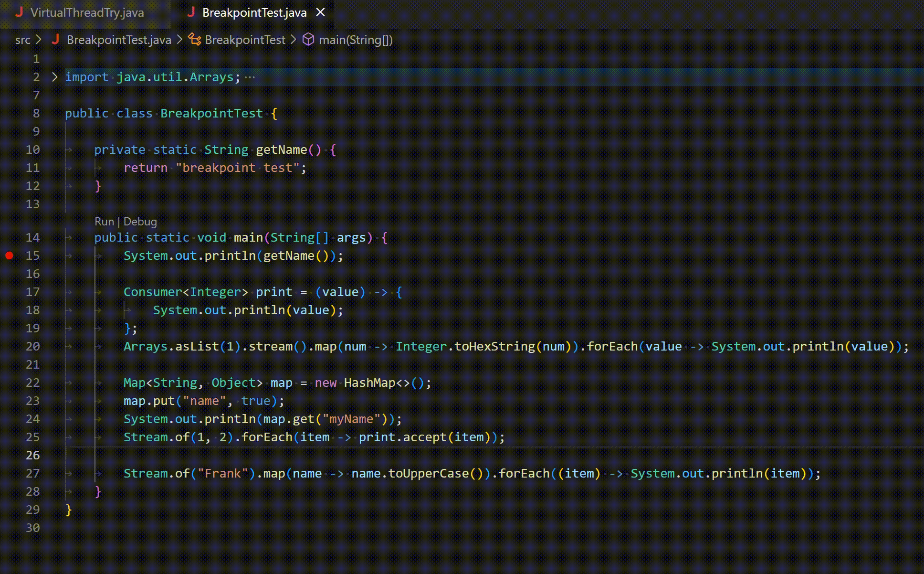The height and width of the screenshot is (574, 924).
Task: Click the main method cube icon in breadcrumb
Action: click(x=309, y=40)
